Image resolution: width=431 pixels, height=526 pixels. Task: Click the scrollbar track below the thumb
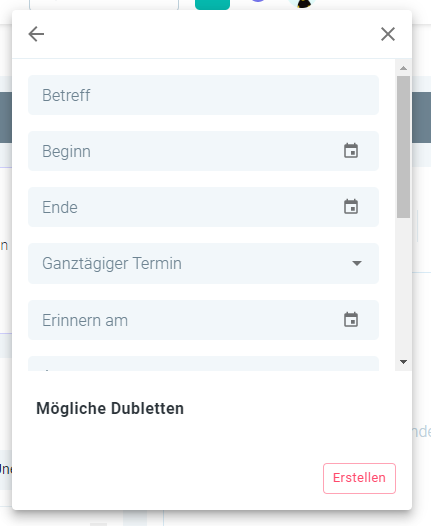(x=403, y=287)
